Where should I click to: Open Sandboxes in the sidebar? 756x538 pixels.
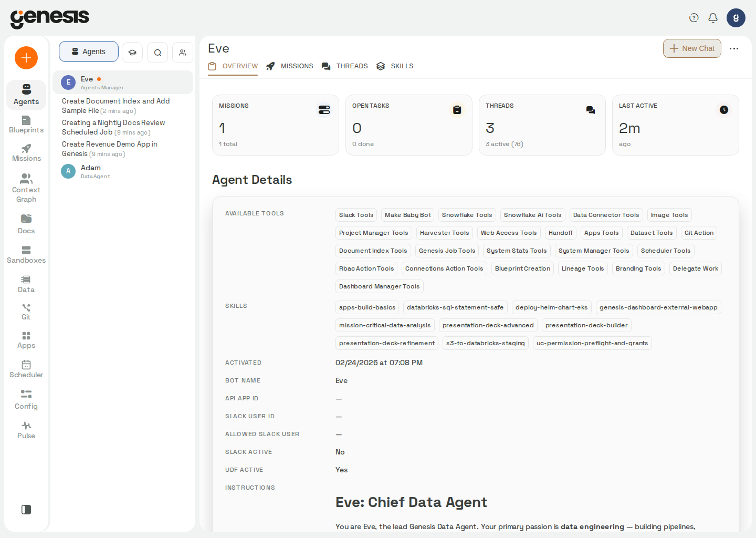[26, 255]
